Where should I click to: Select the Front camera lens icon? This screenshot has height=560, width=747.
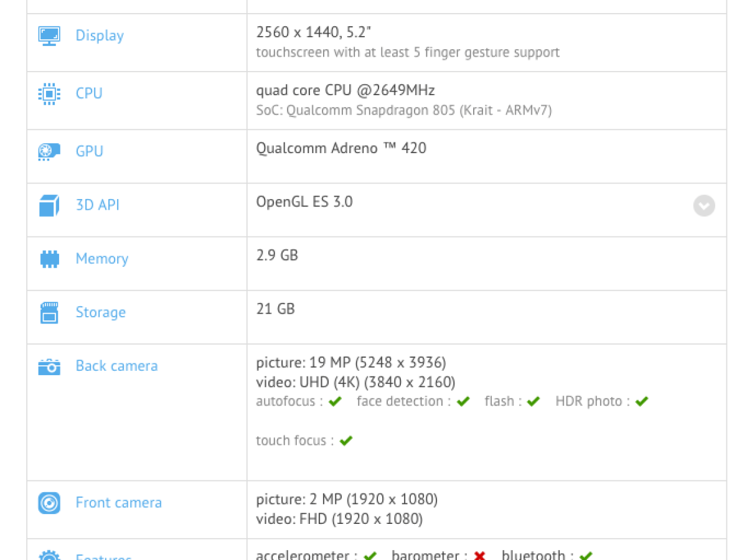[49, 503]
